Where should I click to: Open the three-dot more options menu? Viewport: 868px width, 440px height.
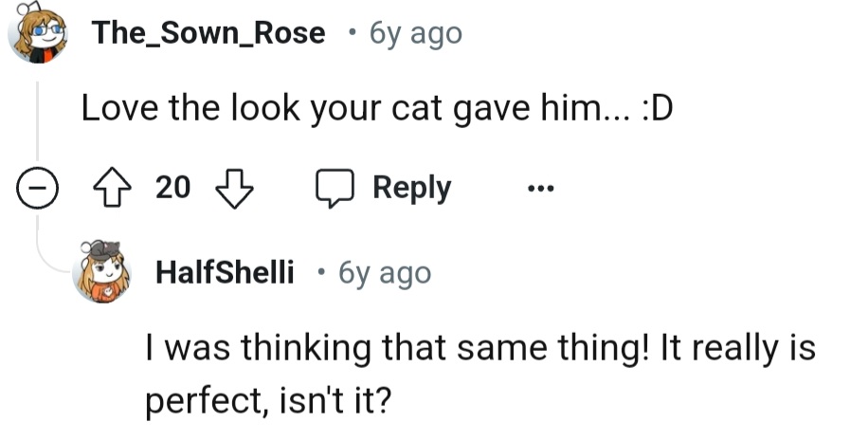[539, 189]
